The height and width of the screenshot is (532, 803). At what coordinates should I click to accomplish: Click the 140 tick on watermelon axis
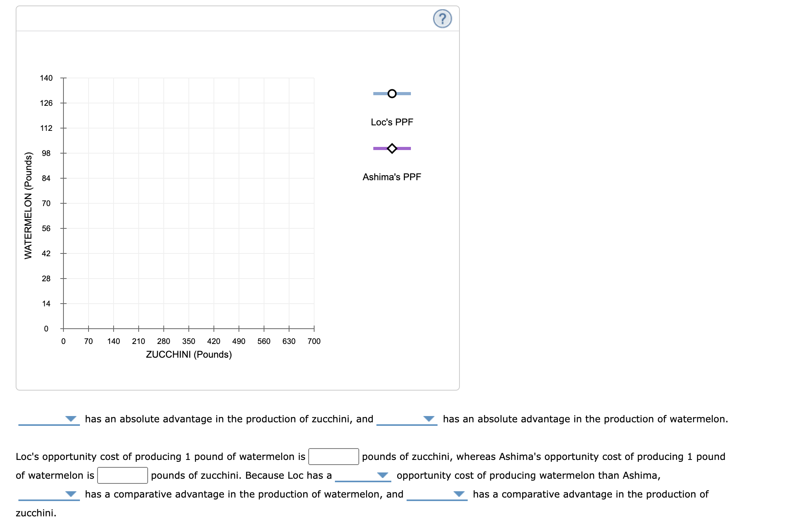(46, 78)
